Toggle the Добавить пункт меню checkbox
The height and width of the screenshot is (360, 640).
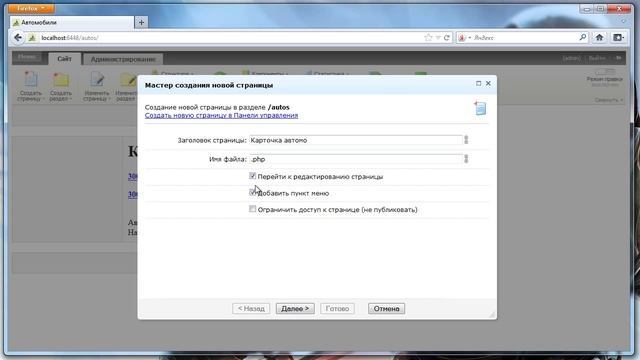[253, 192]
